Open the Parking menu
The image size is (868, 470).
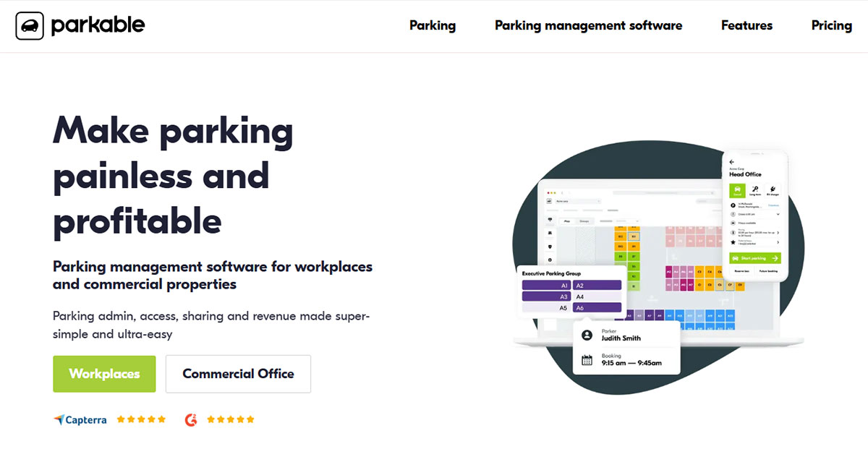[433, 26]
